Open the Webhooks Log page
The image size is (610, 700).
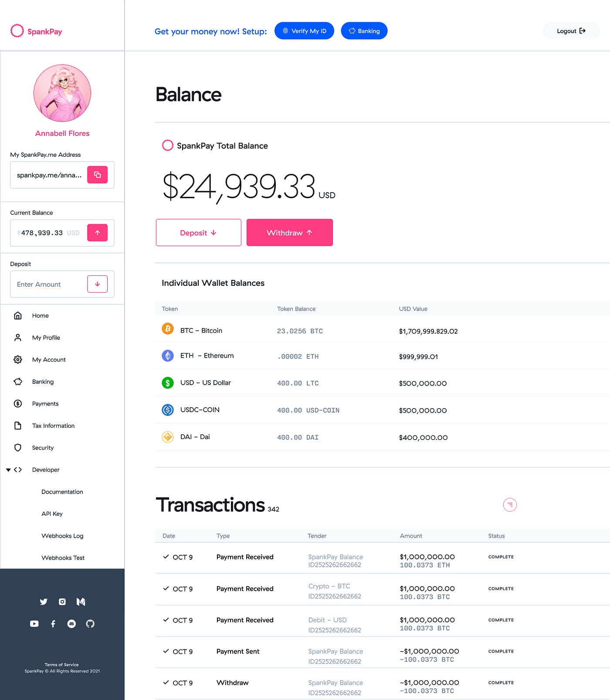click(62, 536)
